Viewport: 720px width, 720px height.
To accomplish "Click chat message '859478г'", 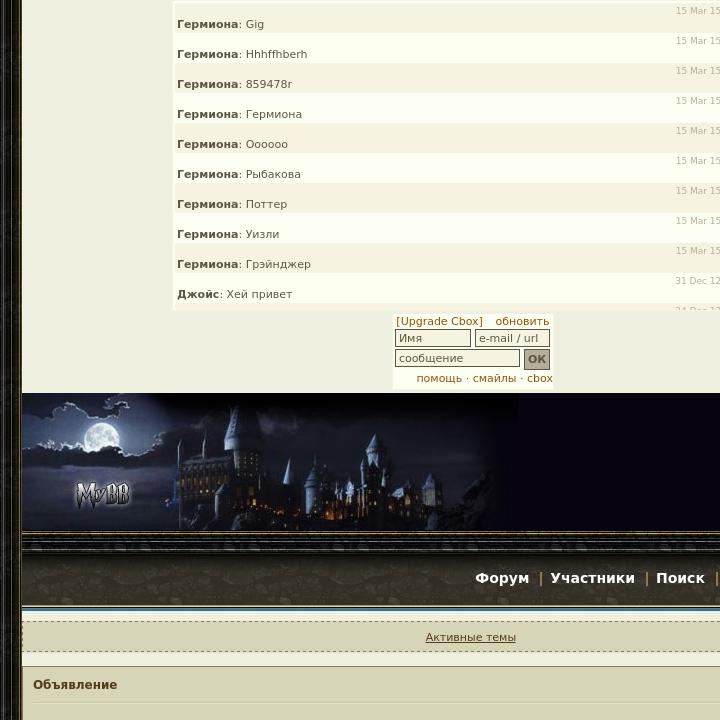I will [269, 84].
